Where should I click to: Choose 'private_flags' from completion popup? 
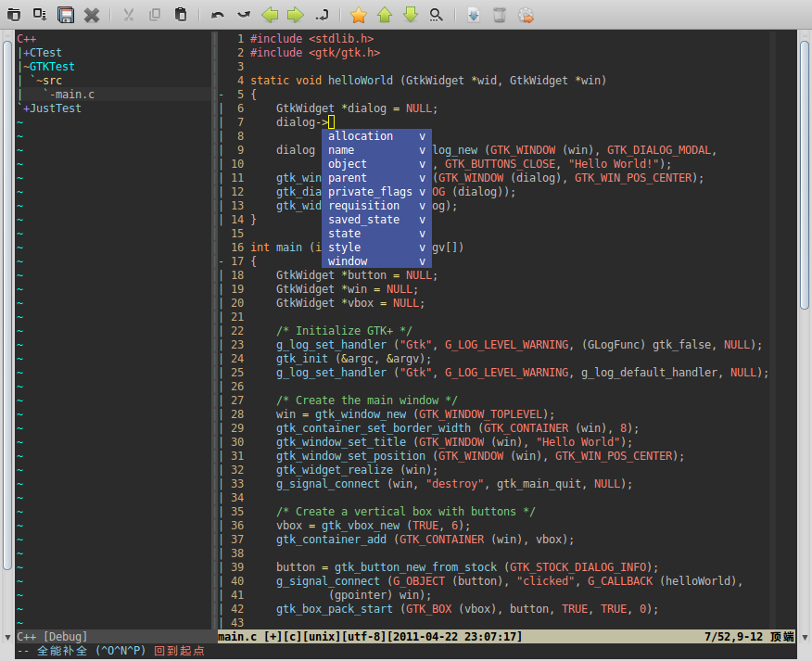376,192
